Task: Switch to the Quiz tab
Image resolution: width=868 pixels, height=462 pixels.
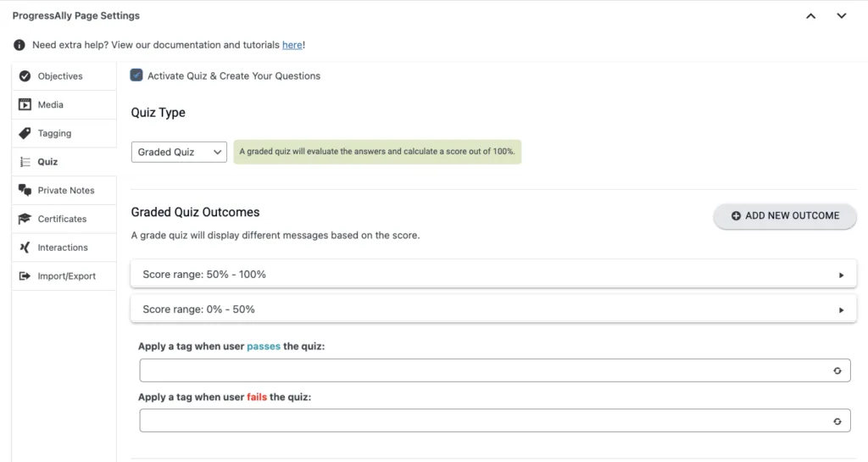Action: point(47,162)
